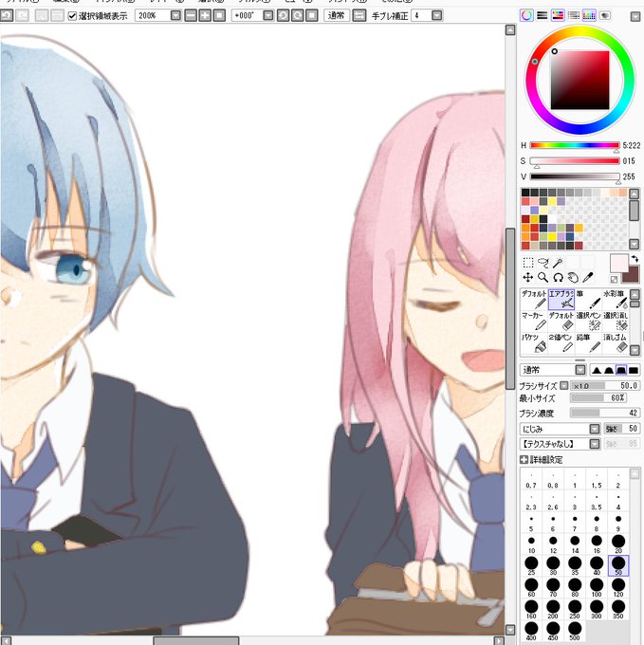Reset the zoom level button
This screenshot has height=645, width=644.
pos(220,15)
